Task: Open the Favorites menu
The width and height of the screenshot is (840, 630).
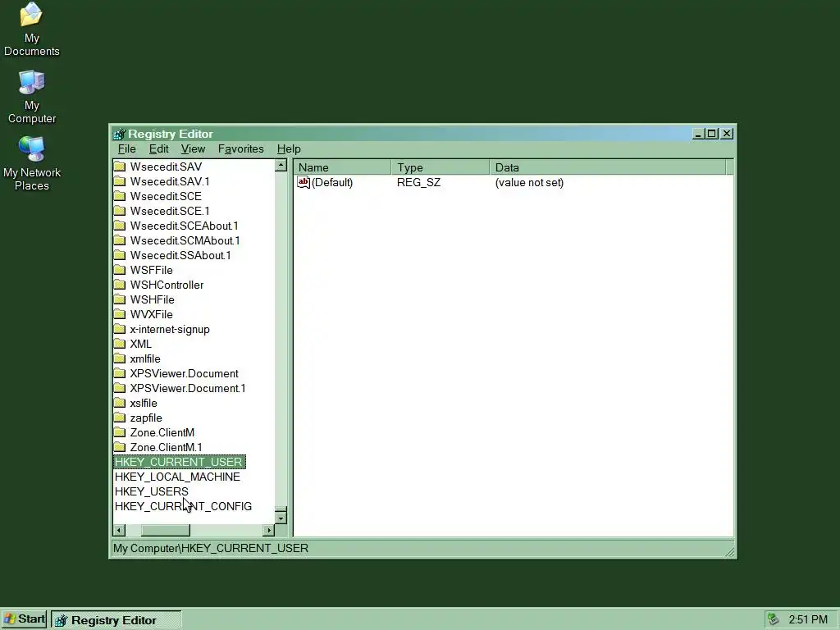Action: click(240, 149)
